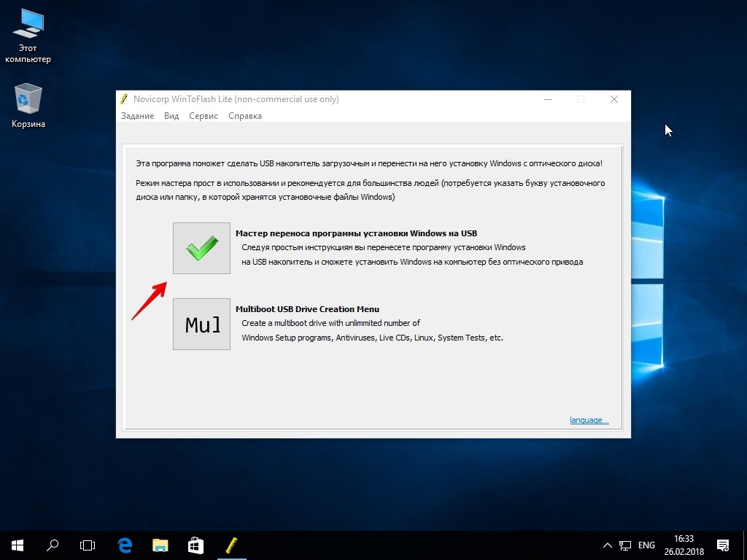Image resolution: width=747 pixels, height=560 pixels.
Task: Click the Multiboot USB Drive Creation Menu heading
Action: click(x=307, y=309)
